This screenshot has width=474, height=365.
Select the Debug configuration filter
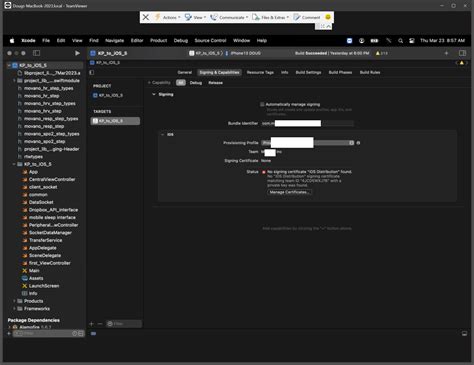tap(196, 83)
